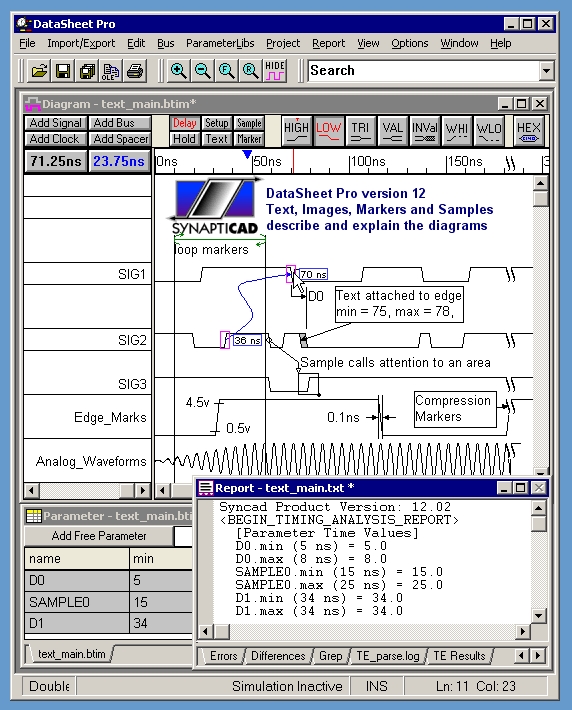Click the 71.25ns time readout button
The width and height of the screenshot is (572, 710).
coord(56,161)
